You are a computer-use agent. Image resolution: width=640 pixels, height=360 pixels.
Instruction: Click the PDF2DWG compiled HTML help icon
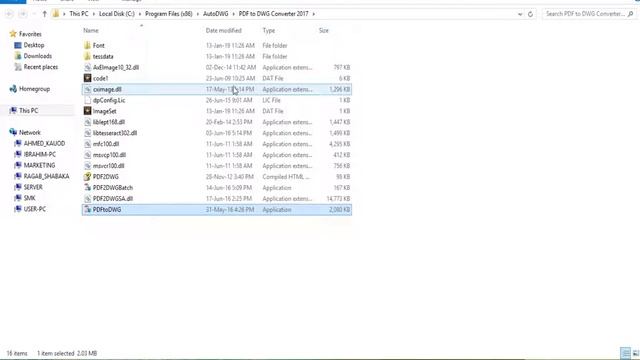click(x=87, y=176)
